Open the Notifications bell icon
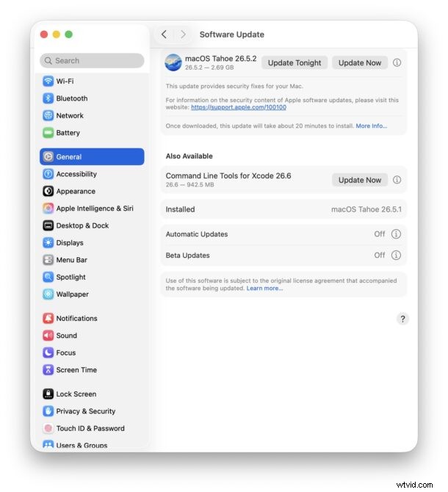 click(48, 319)
